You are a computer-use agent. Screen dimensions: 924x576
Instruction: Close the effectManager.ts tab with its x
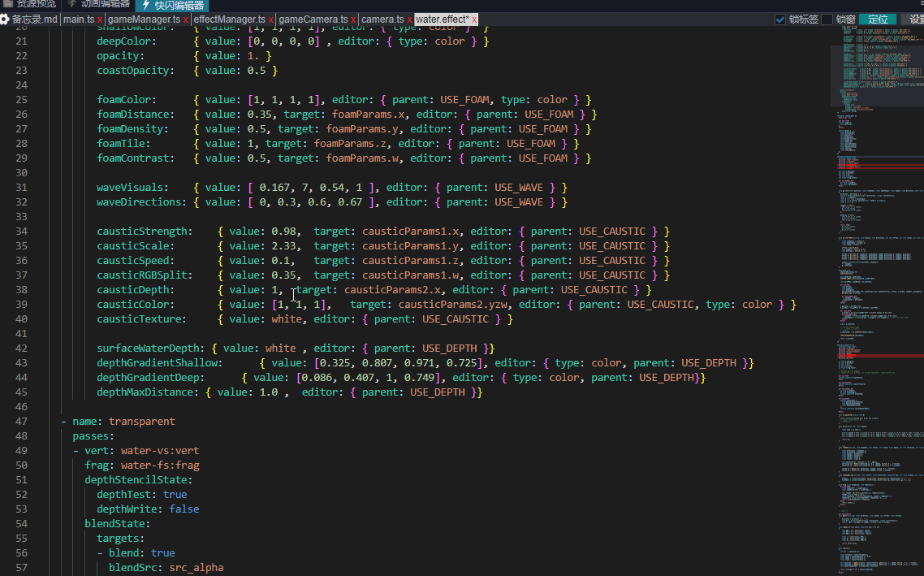click(x=270, y=20)
